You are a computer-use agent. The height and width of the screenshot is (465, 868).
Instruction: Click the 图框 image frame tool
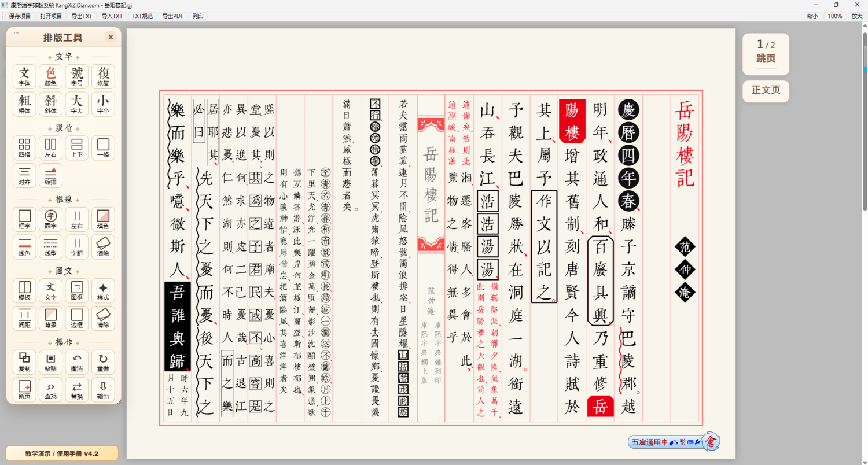77,291
